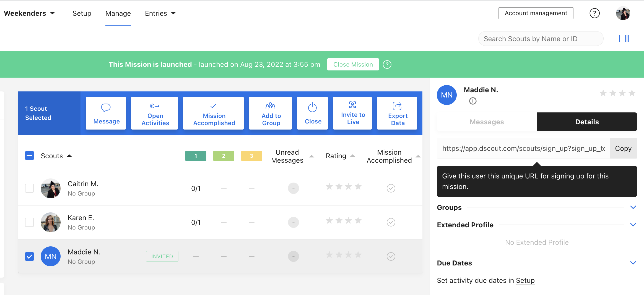This screenshot has height=295, width=644.
Task: Click Caitrin M. 0/1 activity progress
Action: coord(196,189)
